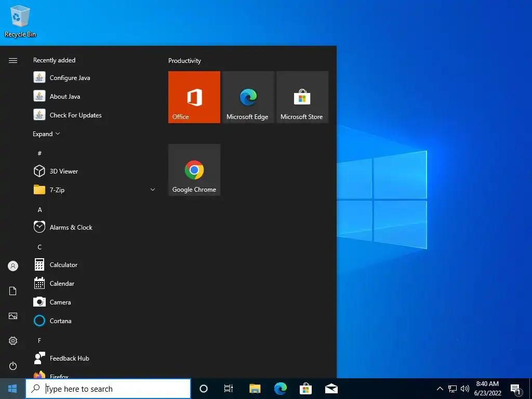Click the Type here to search box
This screenshot has width=532, height=399.
tap(108, 389)
